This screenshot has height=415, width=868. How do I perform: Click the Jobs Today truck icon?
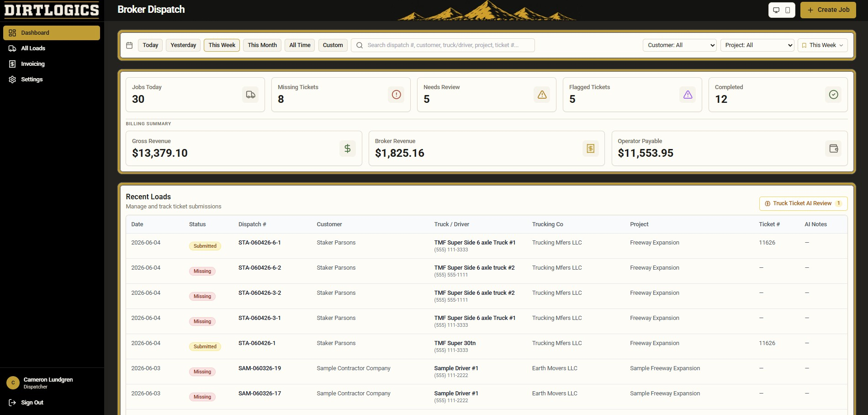click(x=250, y=95)
